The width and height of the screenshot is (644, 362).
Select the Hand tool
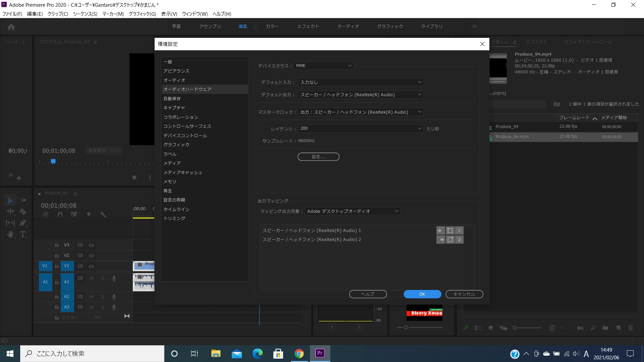point(10,234)
